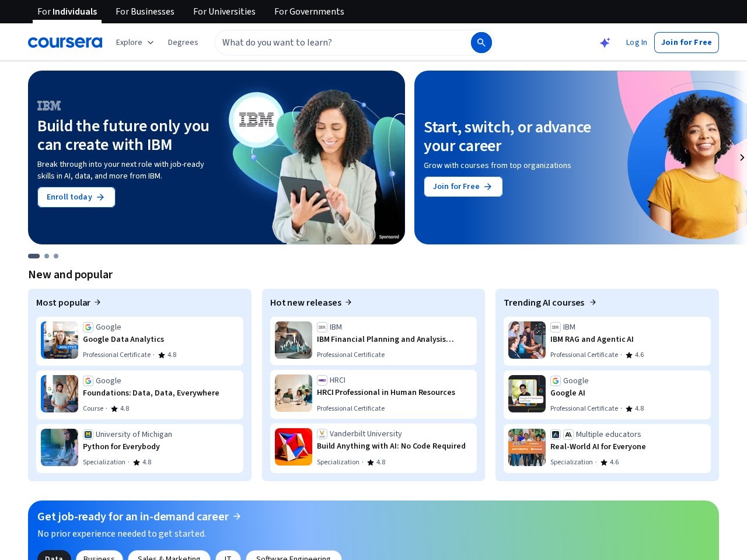
Task: Switch to For Businesses tab
Action: click(x=145, y=12)
